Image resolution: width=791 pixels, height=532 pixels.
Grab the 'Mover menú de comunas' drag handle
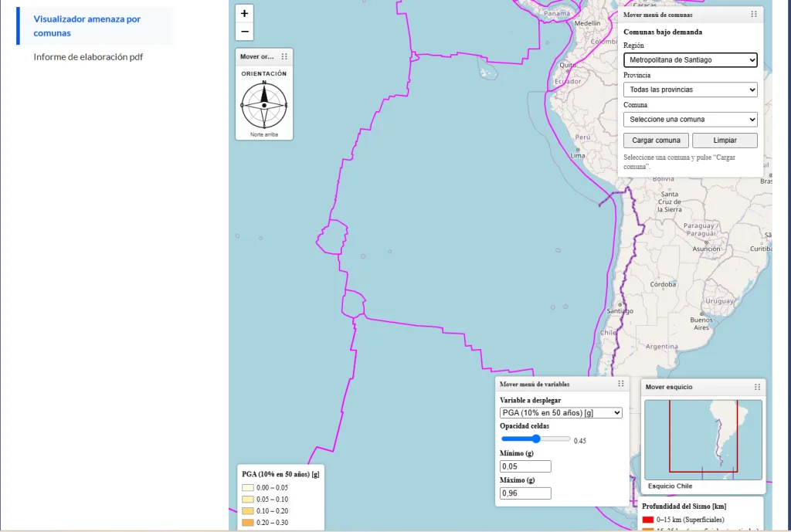coord(754,14)
